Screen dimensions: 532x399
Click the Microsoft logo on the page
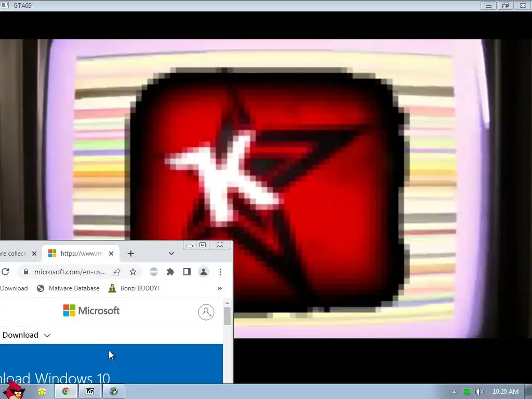pyautogui.click(x=91, y=311)
